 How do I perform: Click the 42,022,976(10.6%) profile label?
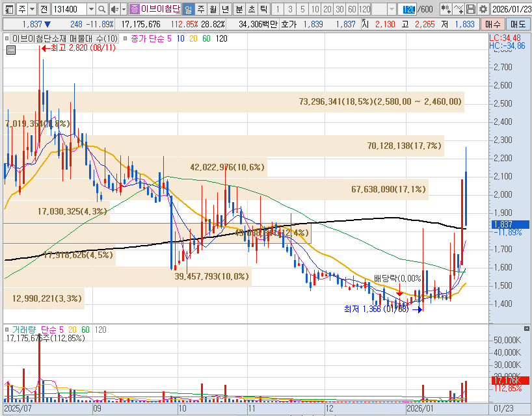pos(227,167)
